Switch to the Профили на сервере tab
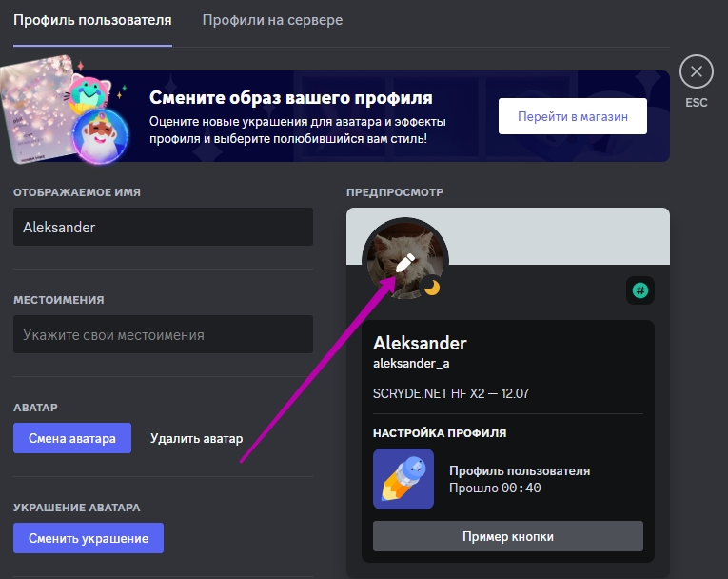 272,20
